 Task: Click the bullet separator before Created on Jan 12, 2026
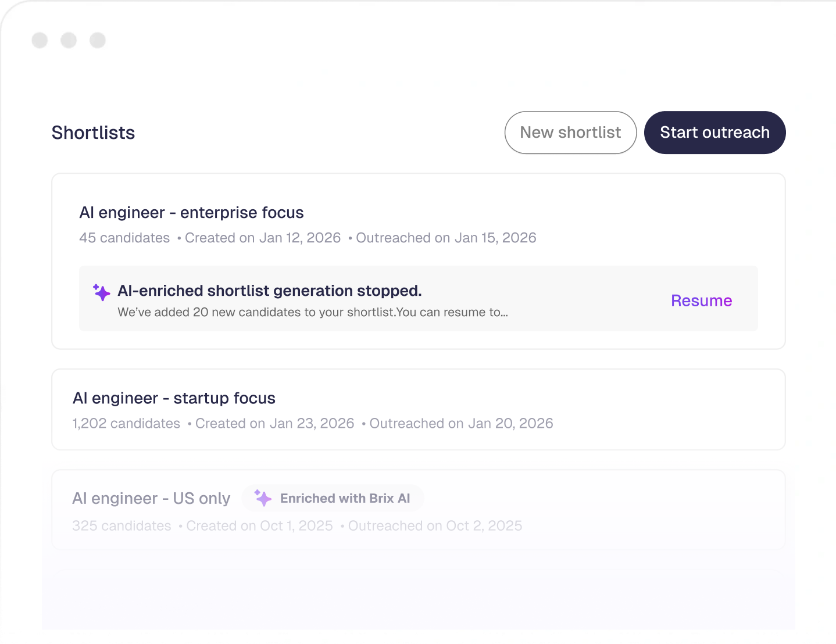coord(178,238)
